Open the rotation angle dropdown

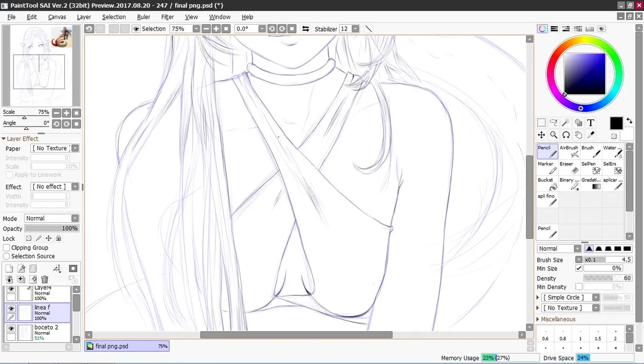coord(262,29)
